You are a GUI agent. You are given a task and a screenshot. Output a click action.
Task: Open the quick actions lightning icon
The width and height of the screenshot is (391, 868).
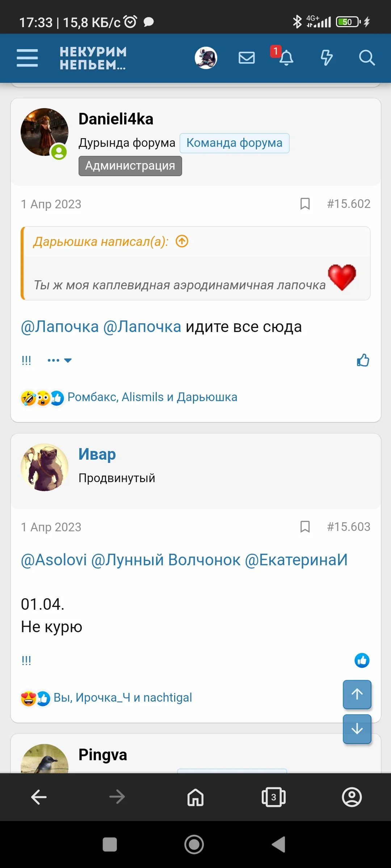click(326, 58)
